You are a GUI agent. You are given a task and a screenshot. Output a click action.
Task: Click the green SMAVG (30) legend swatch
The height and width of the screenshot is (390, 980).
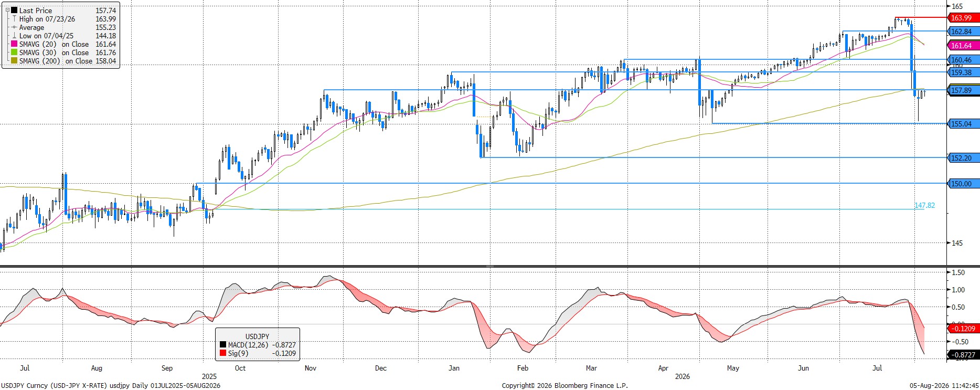tap(14, 52)
